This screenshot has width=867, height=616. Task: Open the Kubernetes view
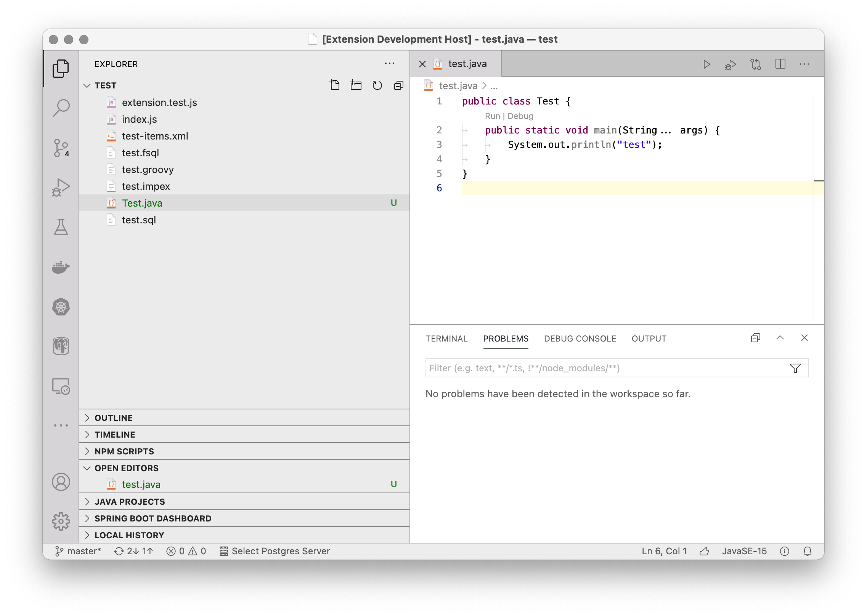click(61, 307)
